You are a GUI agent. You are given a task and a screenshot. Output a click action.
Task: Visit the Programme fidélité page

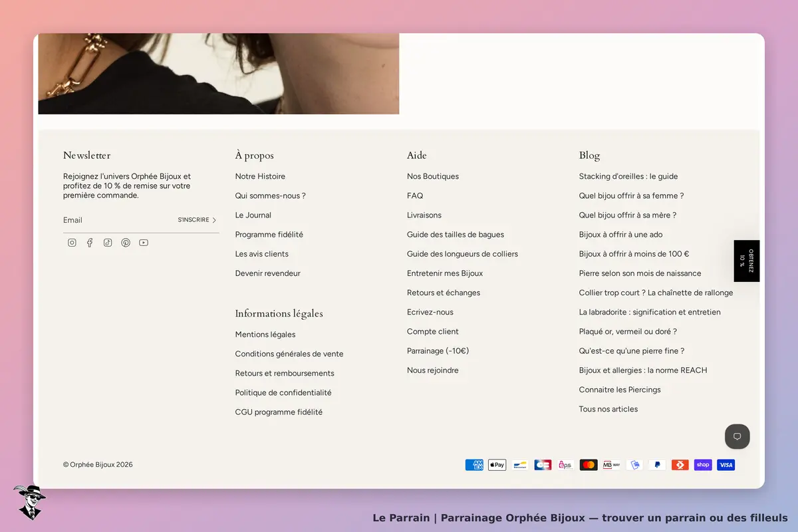coord(269,234)
